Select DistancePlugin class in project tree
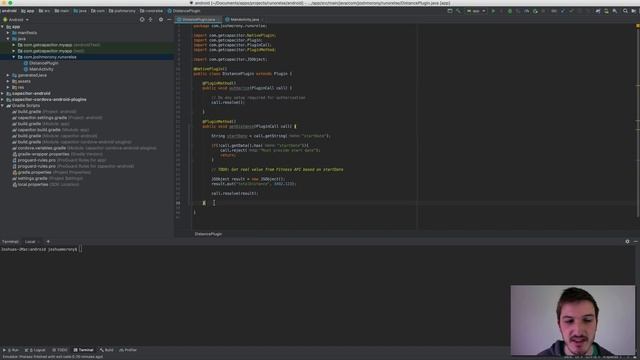 point(41,63)
